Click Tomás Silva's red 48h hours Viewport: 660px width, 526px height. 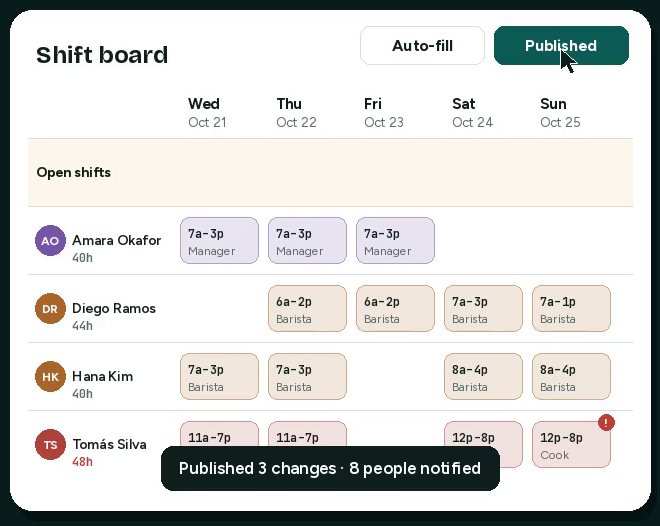(82, 462)
